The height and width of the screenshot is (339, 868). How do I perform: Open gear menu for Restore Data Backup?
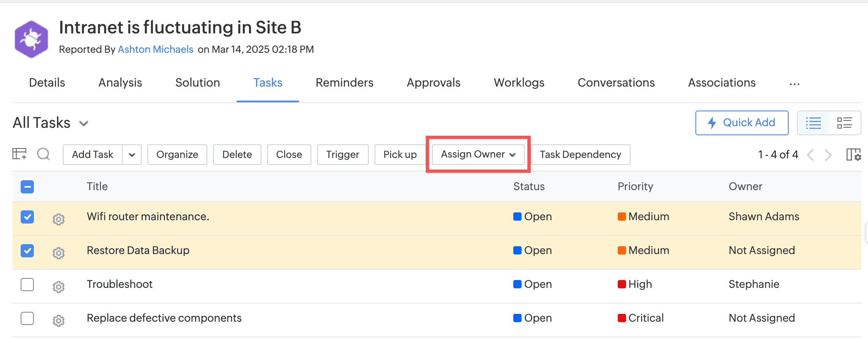59,252
